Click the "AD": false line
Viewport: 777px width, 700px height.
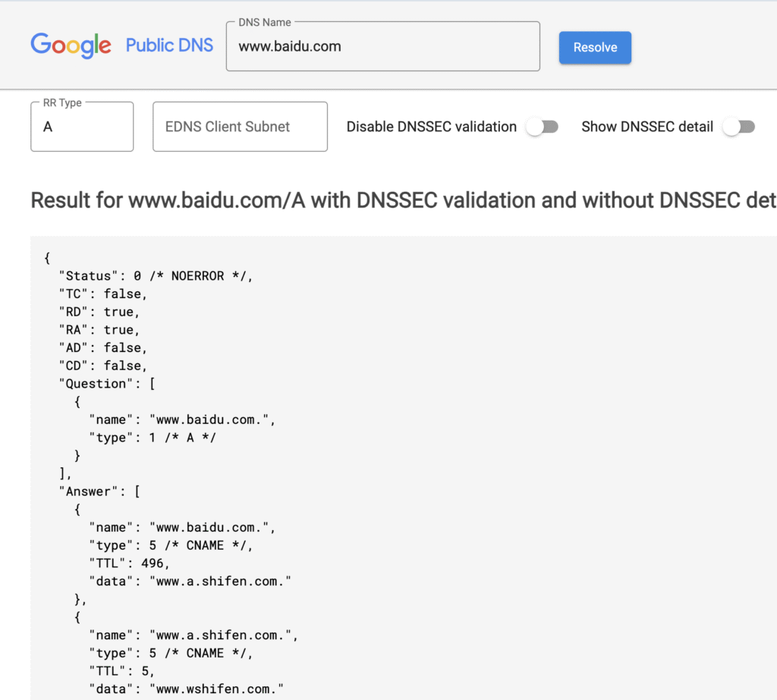(102, 347)
